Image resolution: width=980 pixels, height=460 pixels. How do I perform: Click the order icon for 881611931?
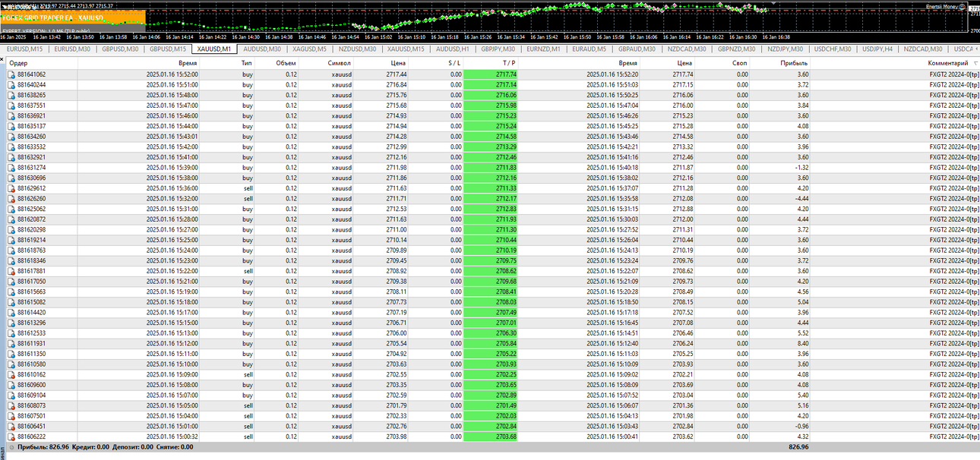[x=11, y=343]
